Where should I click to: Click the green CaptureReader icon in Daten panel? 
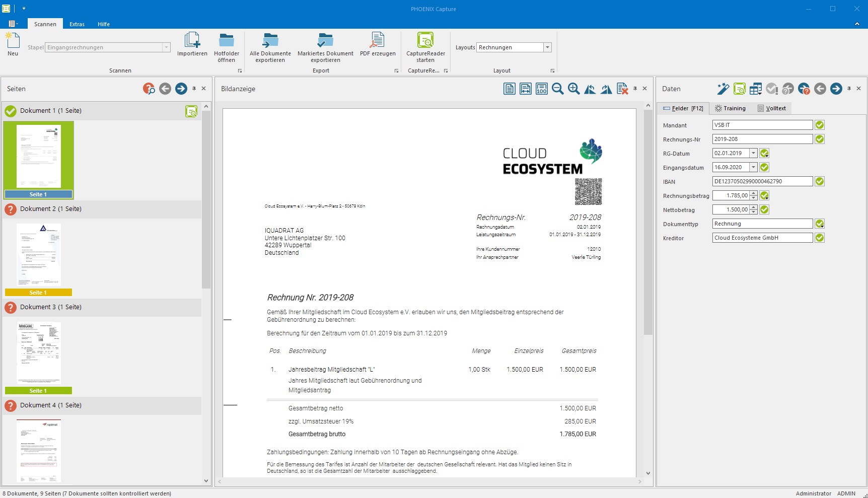[x=740, y=89]
